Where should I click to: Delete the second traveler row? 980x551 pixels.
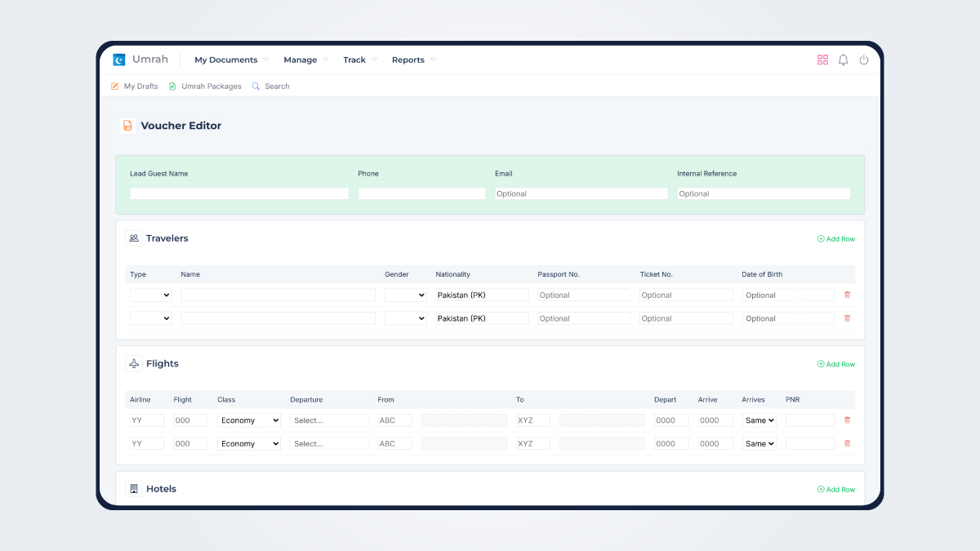[x=847, y=318]
